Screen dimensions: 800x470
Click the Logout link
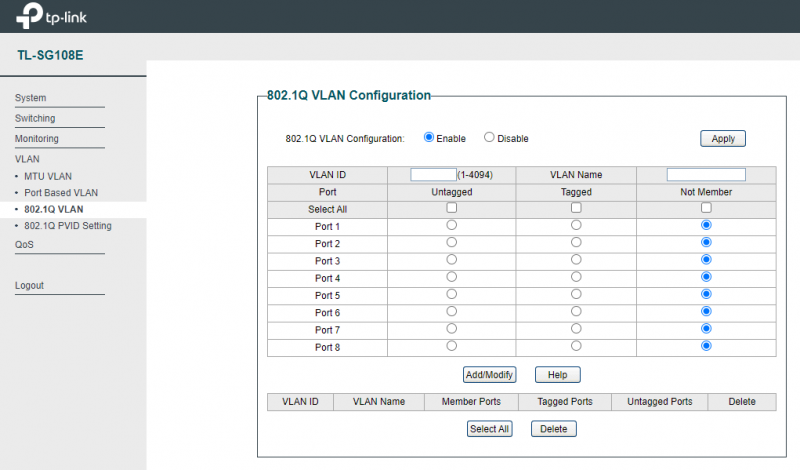coord(30,286)
